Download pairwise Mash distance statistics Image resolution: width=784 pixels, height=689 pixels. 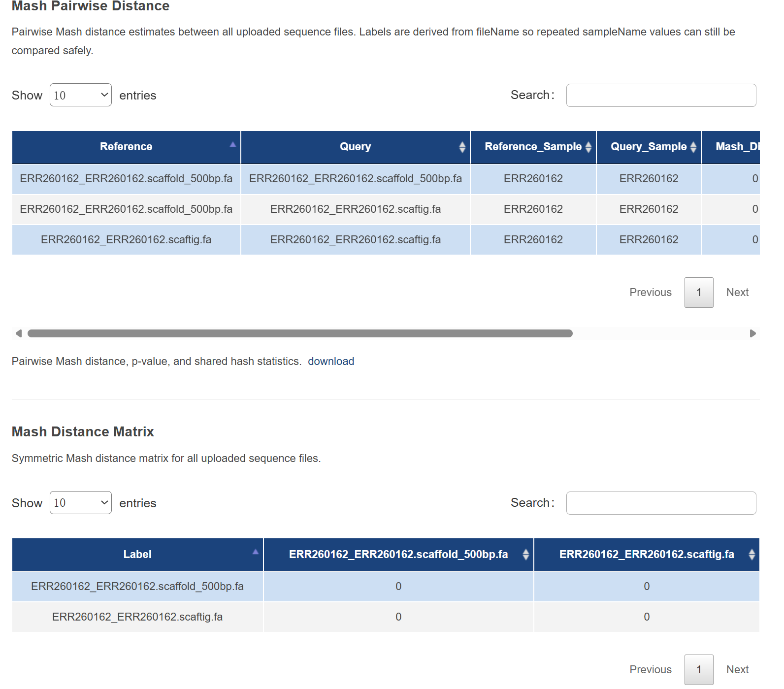coord(331,361)
